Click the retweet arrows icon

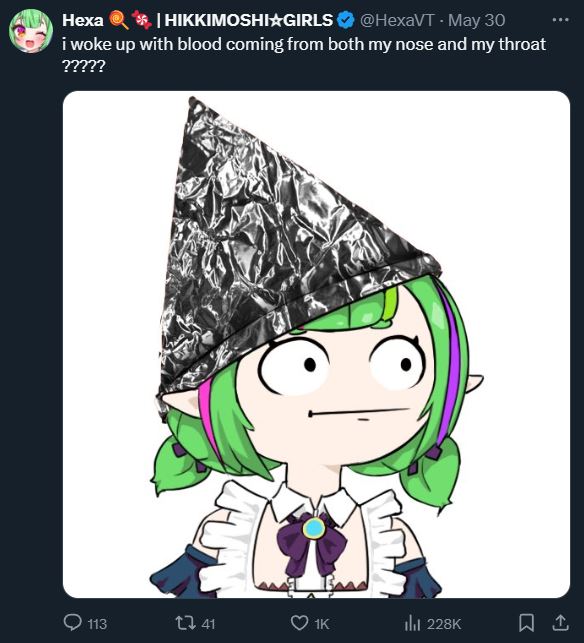click(184, 623)
